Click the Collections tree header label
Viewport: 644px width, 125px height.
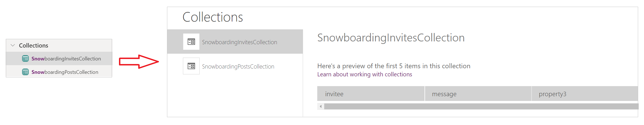point(34,46)
